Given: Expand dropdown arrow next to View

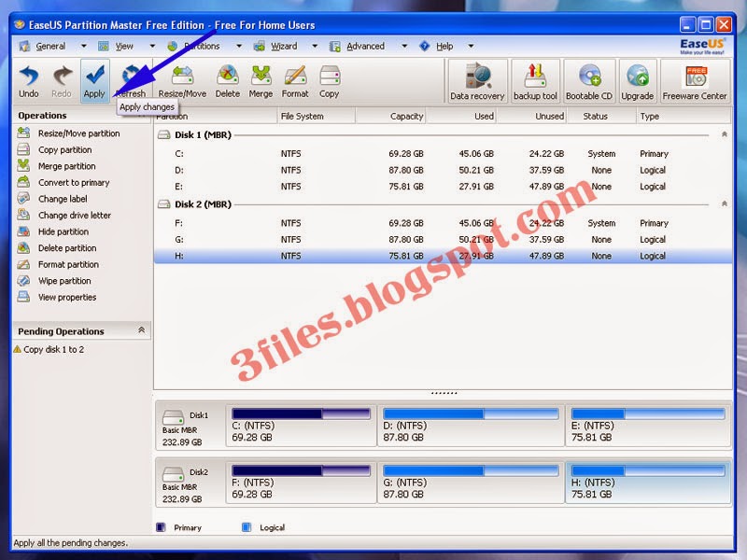Looking at the screenshot, I should (152, 46).
